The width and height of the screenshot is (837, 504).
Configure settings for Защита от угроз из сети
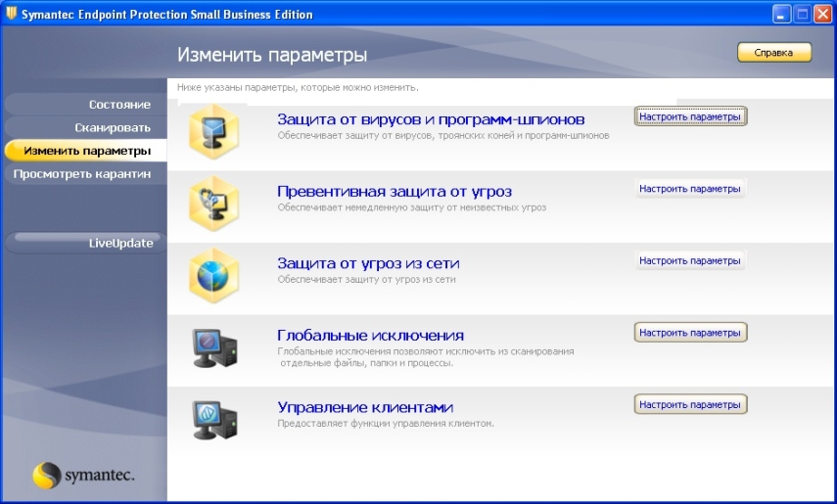[690, 260]
